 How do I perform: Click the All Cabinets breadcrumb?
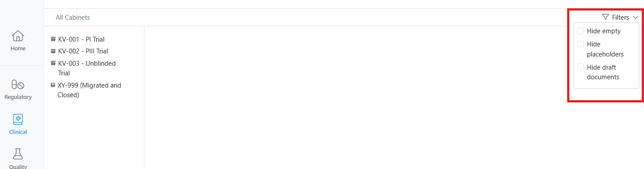tap(73, 18)
